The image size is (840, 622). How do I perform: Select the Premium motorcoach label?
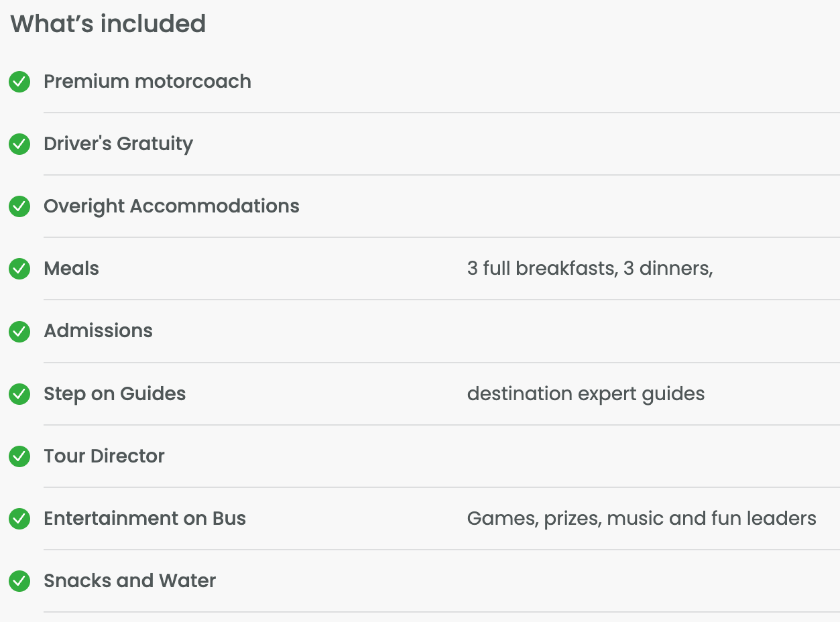pos(147,82)
